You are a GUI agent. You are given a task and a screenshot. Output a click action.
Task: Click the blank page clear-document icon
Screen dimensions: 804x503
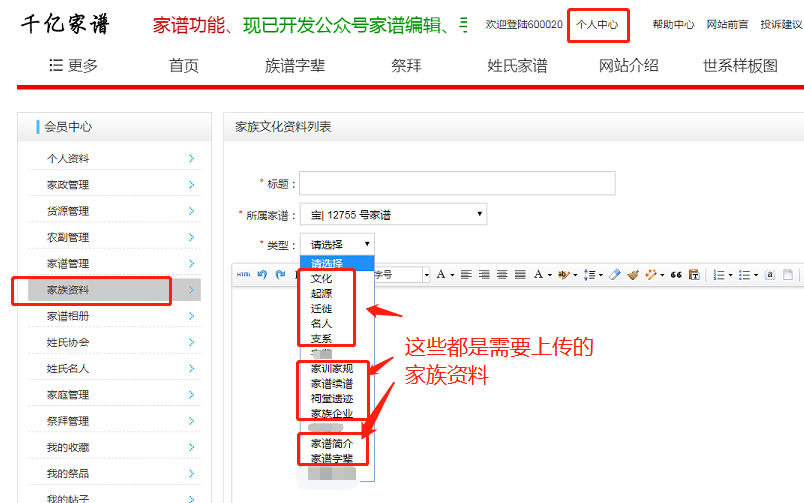[x=788, y=275]
